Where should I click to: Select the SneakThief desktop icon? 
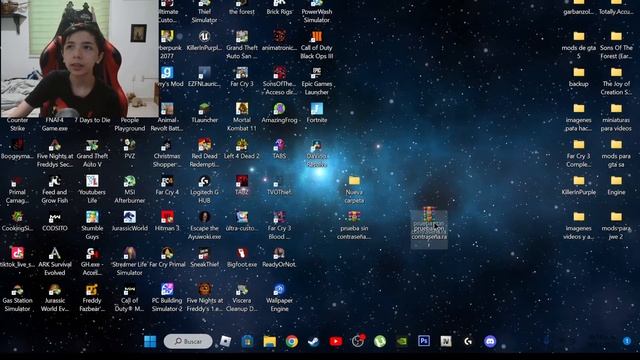click(204, 257)
